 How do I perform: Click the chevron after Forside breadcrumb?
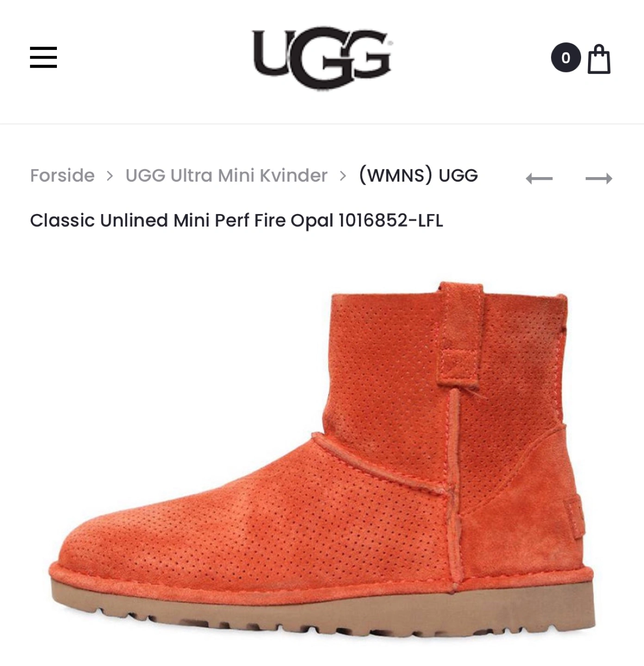click(x=110, y=176)
